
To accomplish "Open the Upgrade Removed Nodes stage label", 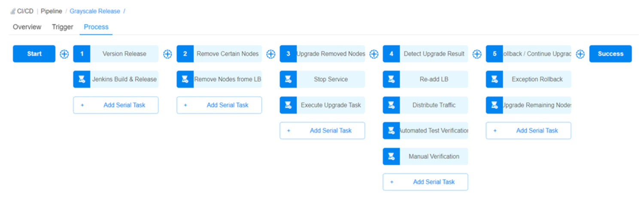I will pos(331,54).
